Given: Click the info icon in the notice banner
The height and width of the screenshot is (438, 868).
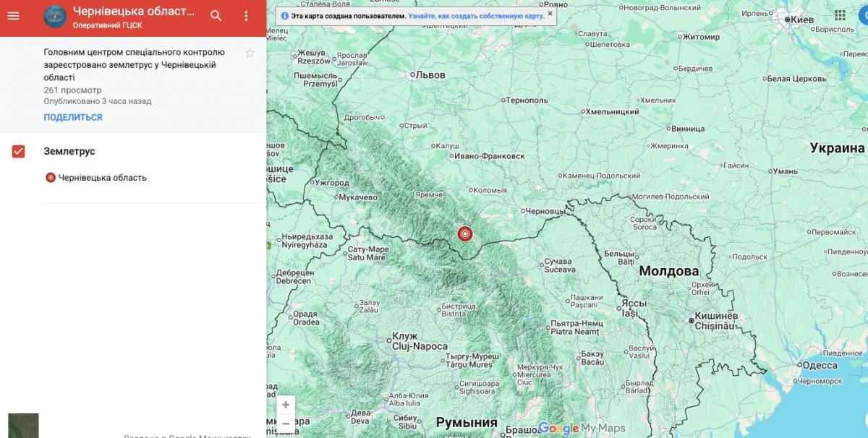Looking at the screenshot, I should pos(285,15).
